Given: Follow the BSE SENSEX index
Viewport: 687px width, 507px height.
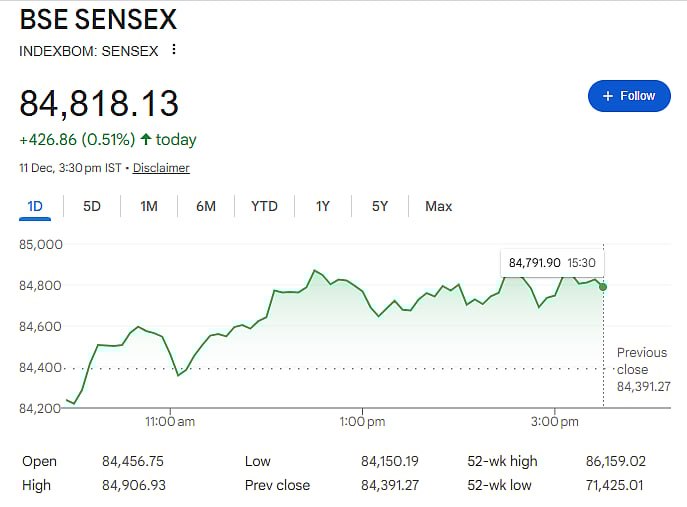Looking at the screenshot, I should [628, 96].
